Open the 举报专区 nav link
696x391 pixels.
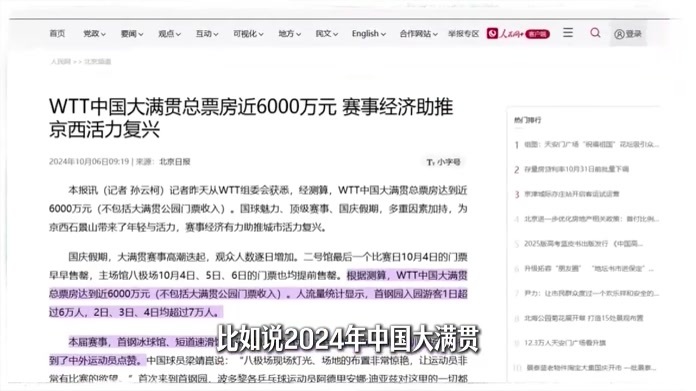click(x=463, y=33)
